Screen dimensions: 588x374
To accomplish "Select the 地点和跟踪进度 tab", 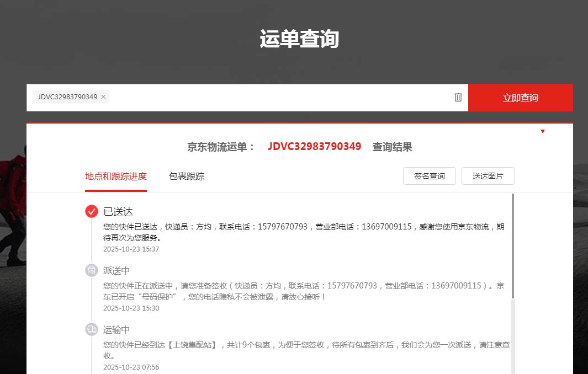I will (116, 177).
